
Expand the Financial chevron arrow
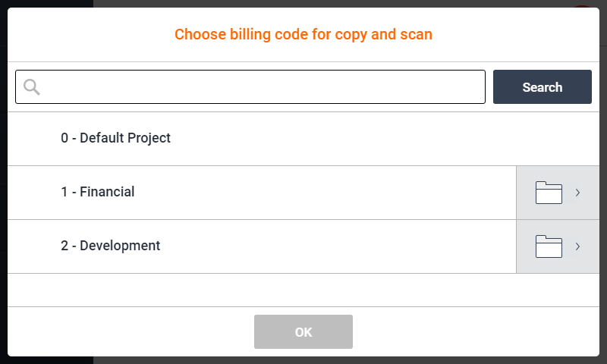[577, 193]
